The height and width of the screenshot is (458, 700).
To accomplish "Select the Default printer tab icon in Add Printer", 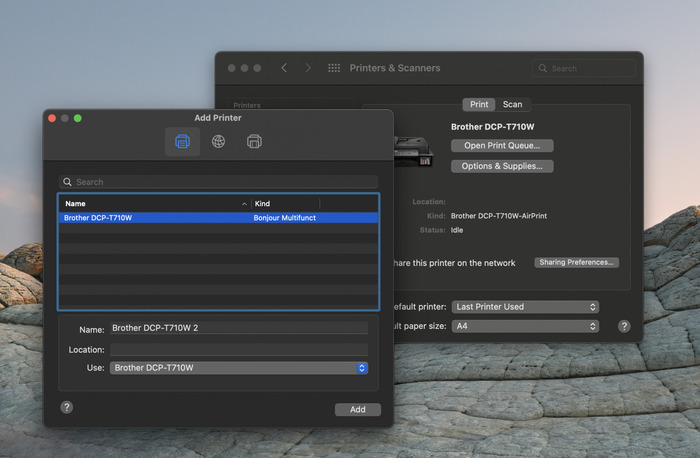I will [182, 142].
